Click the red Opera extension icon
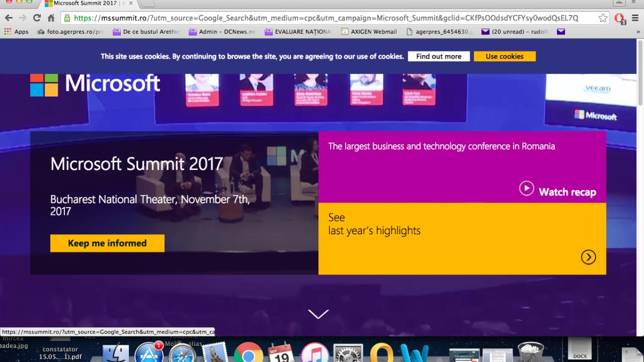The width and height of the screenshot is (644, 362). (x=619, y=18)
